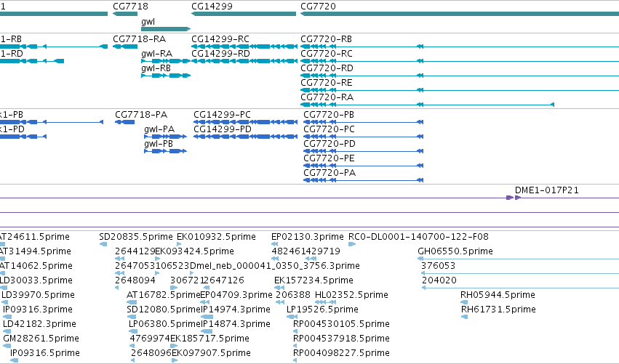Viewport: 619px width, 364px height.
Task: Click EST LP19526.5prime
Action: (322, 310)
